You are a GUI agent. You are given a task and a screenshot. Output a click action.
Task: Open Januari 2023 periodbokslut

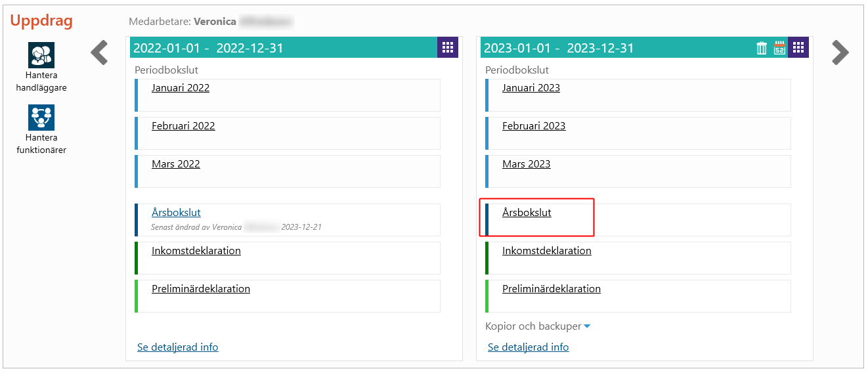coord(531,88)
